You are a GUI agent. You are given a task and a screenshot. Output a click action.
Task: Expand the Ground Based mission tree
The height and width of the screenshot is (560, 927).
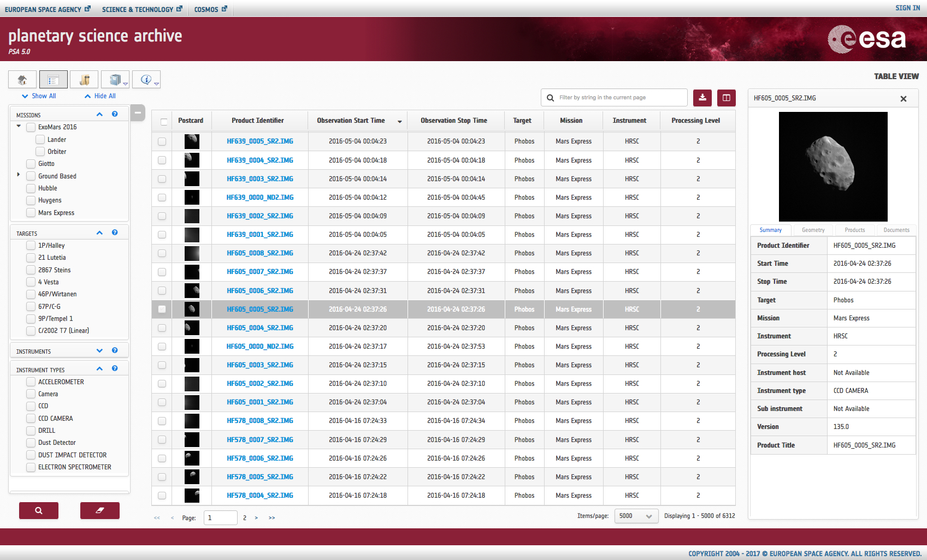(x=19, y=175)
